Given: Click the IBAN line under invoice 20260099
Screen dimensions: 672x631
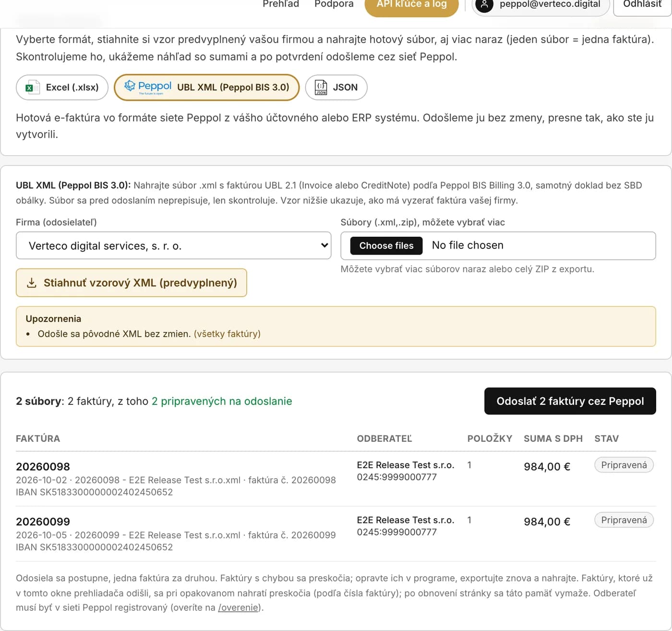Looking at the screenshot, I should point(94,547).
